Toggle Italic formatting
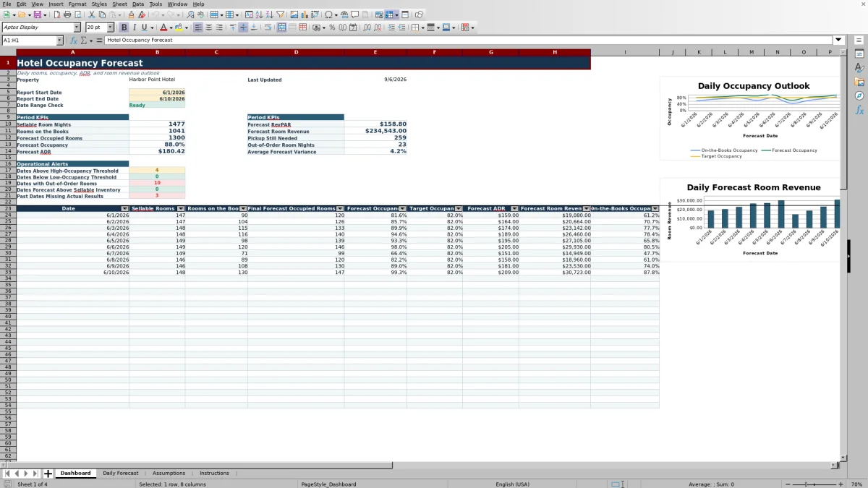Screen dimensions: 868x488 135,27
